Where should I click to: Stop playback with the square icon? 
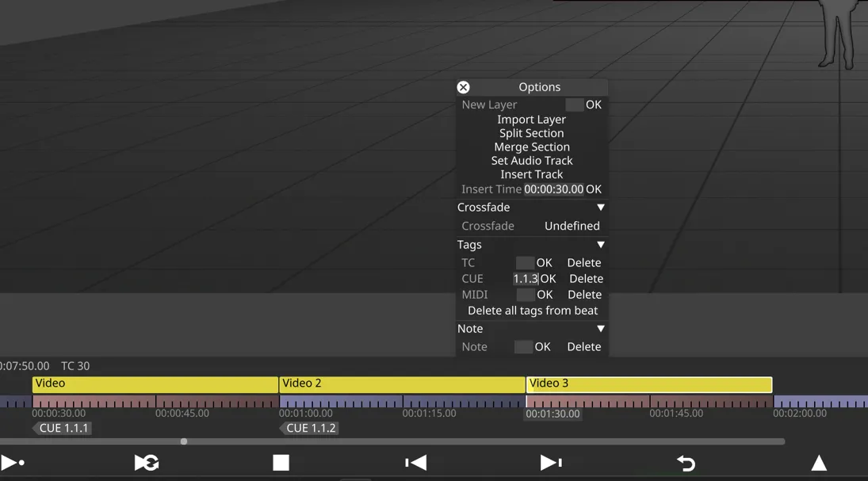coord(281,463)
